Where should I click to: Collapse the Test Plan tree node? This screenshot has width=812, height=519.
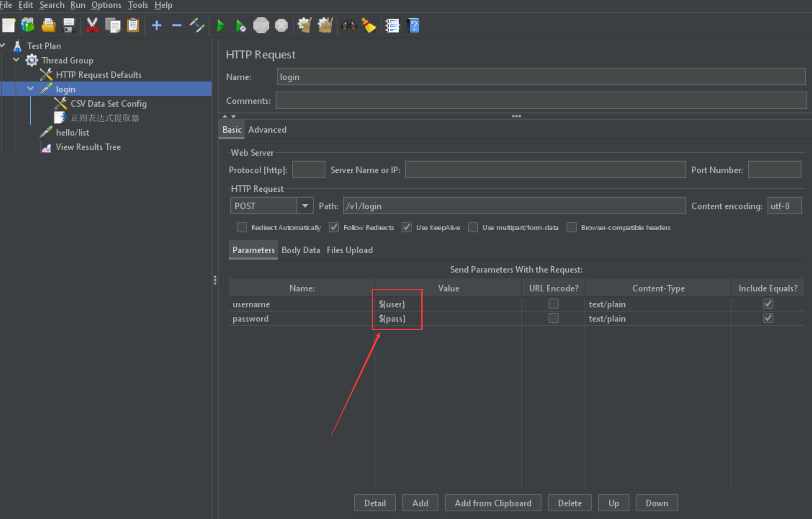click(2, 46)
